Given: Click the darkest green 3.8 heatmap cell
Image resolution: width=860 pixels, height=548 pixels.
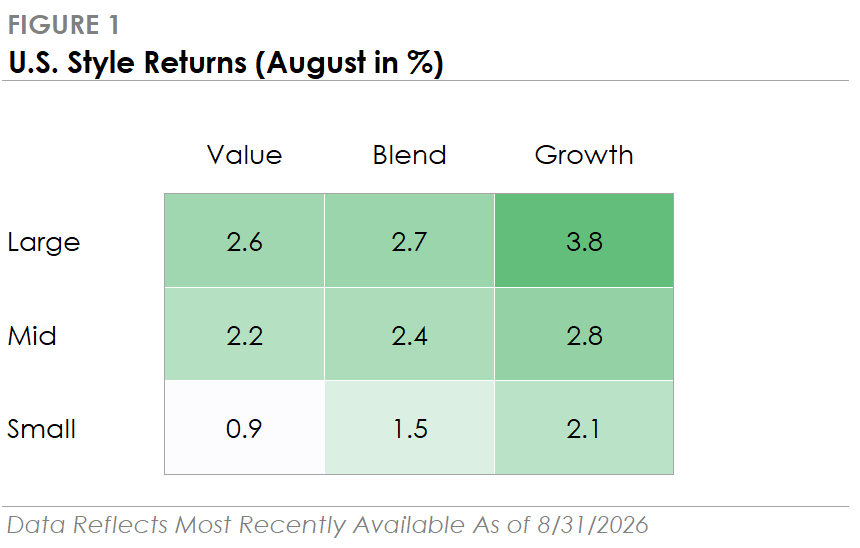Looking at the screenshot, I should coord(584,241).
